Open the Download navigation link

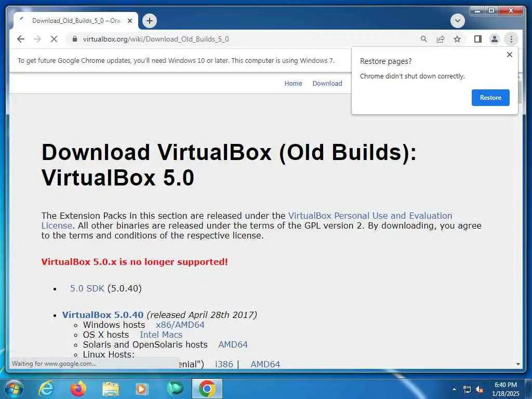pos(327,84)
